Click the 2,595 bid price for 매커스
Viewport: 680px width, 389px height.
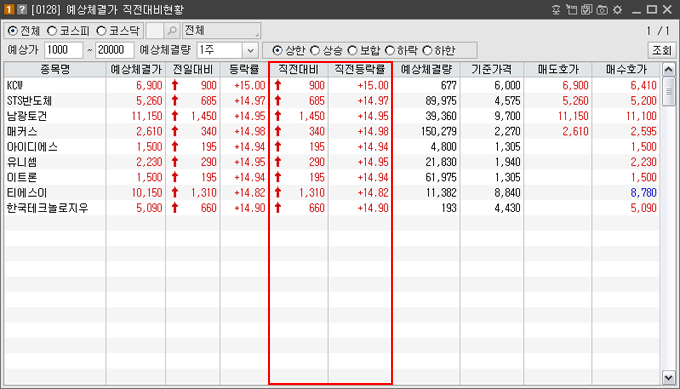(x=644, y=131)
